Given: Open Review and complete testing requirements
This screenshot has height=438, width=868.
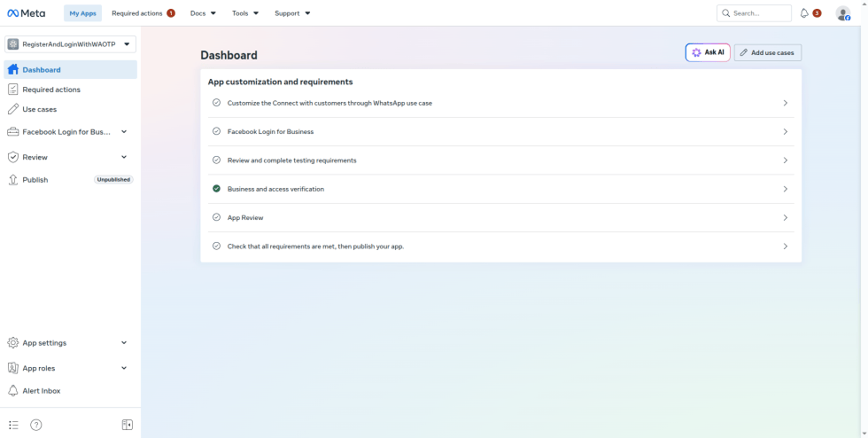Looking at the screenshot, I should (x=501, y=160).
